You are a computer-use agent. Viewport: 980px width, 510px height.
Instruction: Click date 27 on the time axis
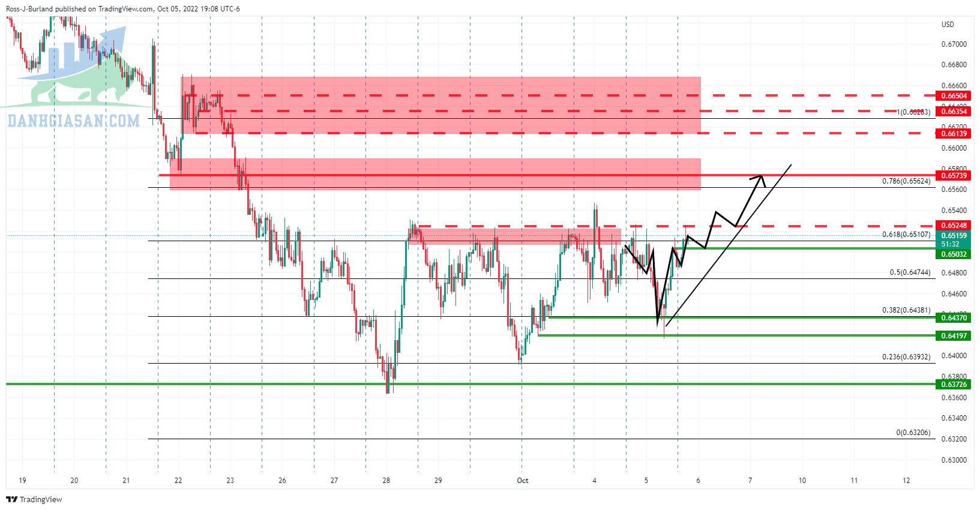334,481
